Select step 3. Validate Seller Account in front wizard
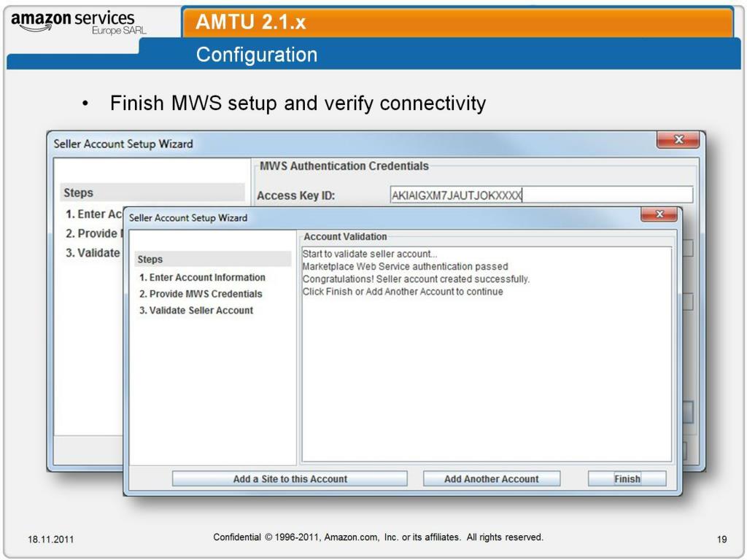Screen dimensions: 747x560 196,310
